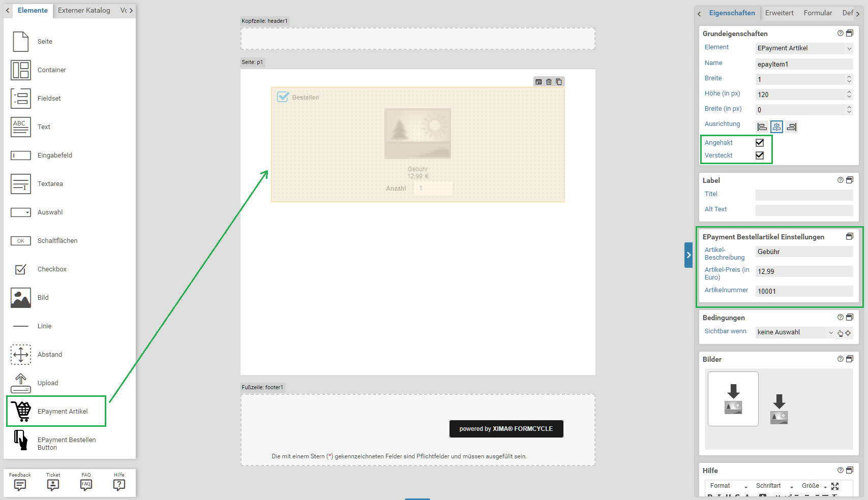Switch to the Externer Katalog tab
The height and width of the screenshot is (500, 868).
pos(84,10)
